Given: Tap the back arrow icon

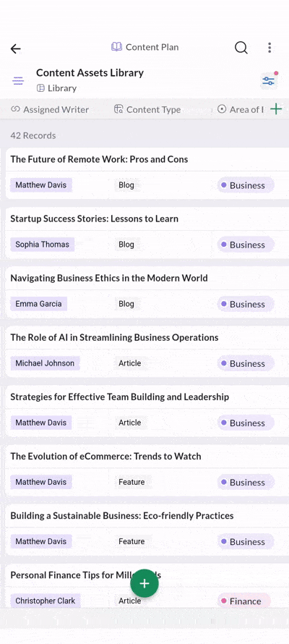Looking at the screenshot, I should [x=16, y=49].
